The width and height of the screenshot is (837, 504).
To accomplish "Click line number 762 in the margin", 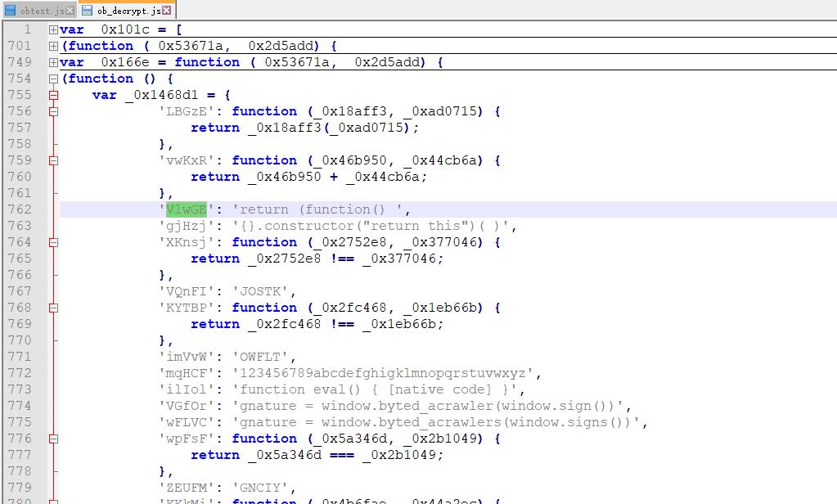I will (20, 209).
